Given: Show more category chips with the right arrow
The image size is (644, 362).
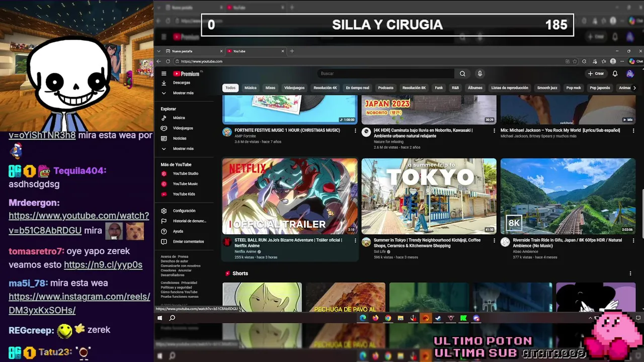Looking at the screenshot, I should tap(634, 88).
